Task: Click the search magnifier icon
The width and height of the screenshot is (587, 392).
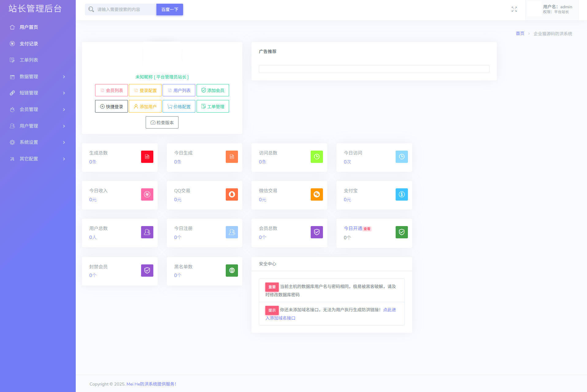Action: click(91, 10)
